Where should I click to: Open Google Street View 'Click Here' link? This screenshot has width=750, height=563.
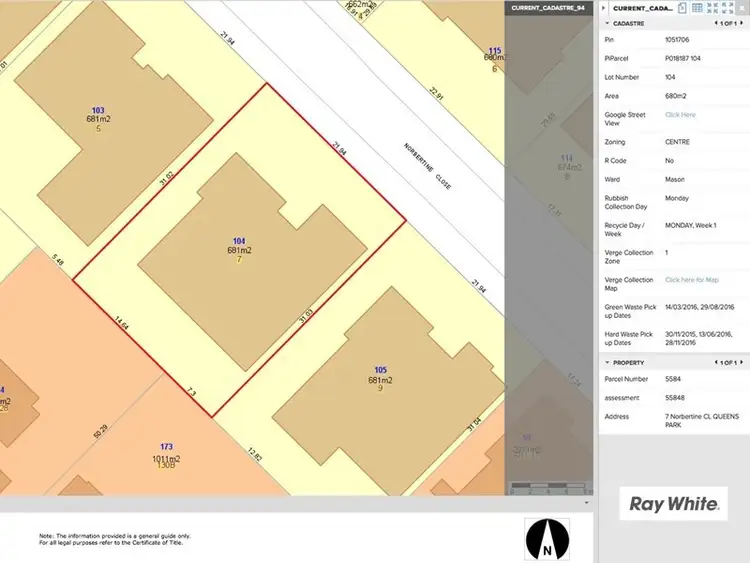click(x=680, y=115)
